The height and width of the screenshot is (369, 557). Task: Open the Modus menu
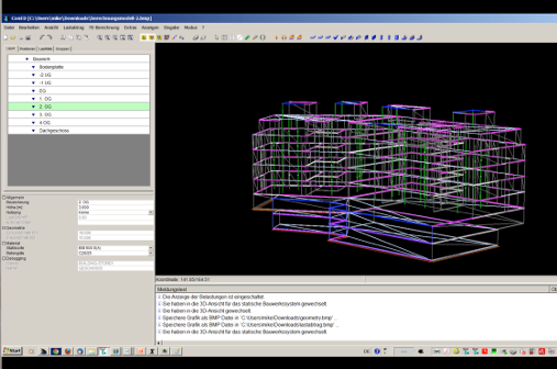click(190, 27)
